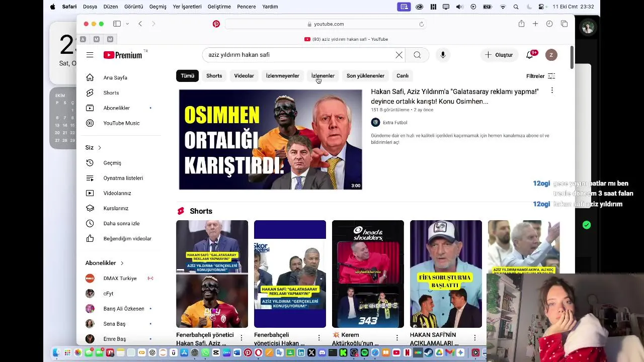Select the Tümü filter chip
644x362 pixels.
tap(187, 76)
